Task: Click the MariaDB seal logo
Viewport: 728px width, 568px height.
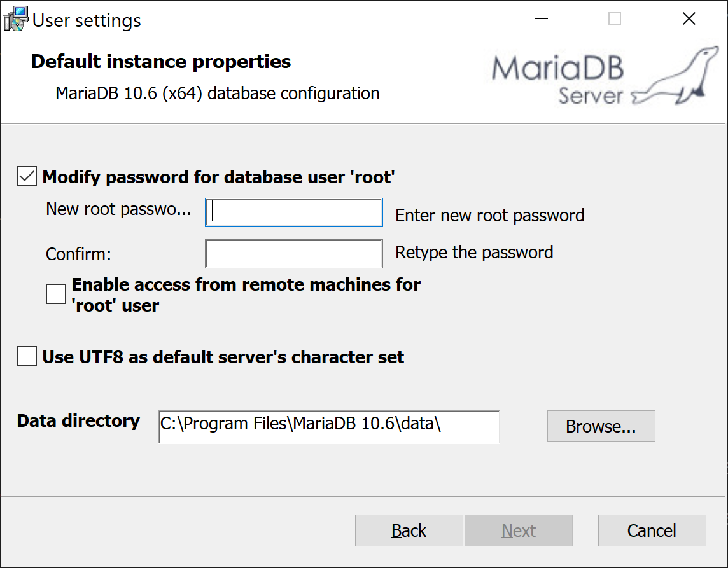Action: 676,81
